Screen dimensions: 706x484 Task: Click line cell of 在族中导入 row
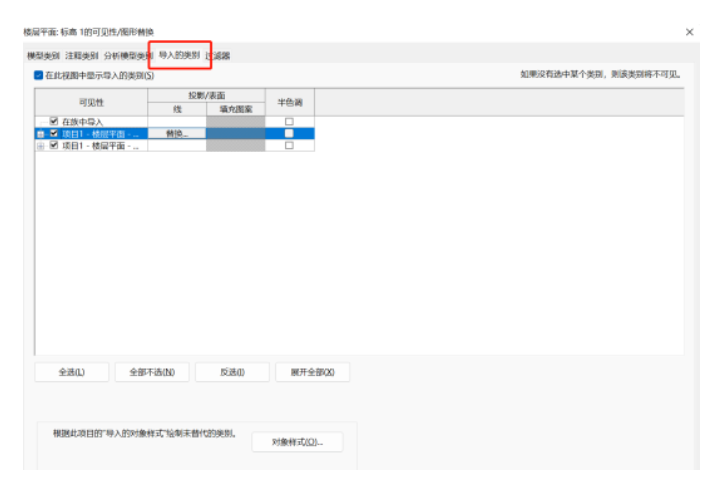coord(177,122)
